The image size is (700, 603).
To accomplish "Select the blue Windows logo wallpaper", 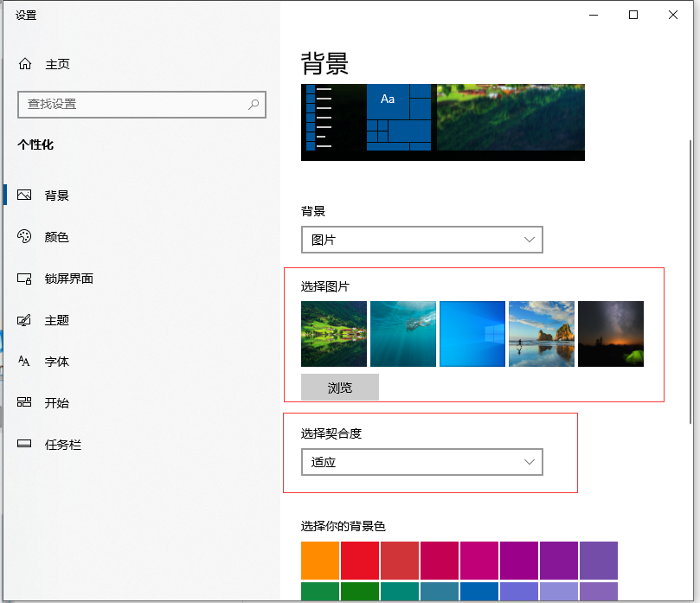I will pos(472,334).
